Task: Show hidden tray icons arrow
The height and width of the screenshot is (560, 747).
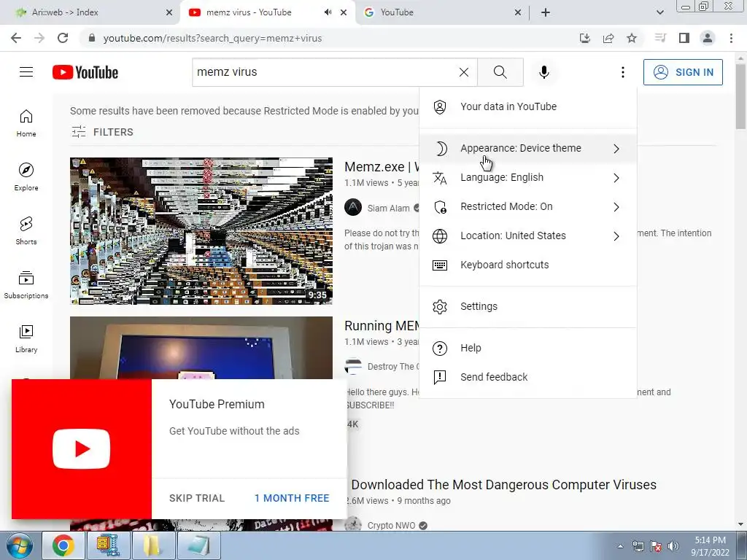Action: coord(620,546)
